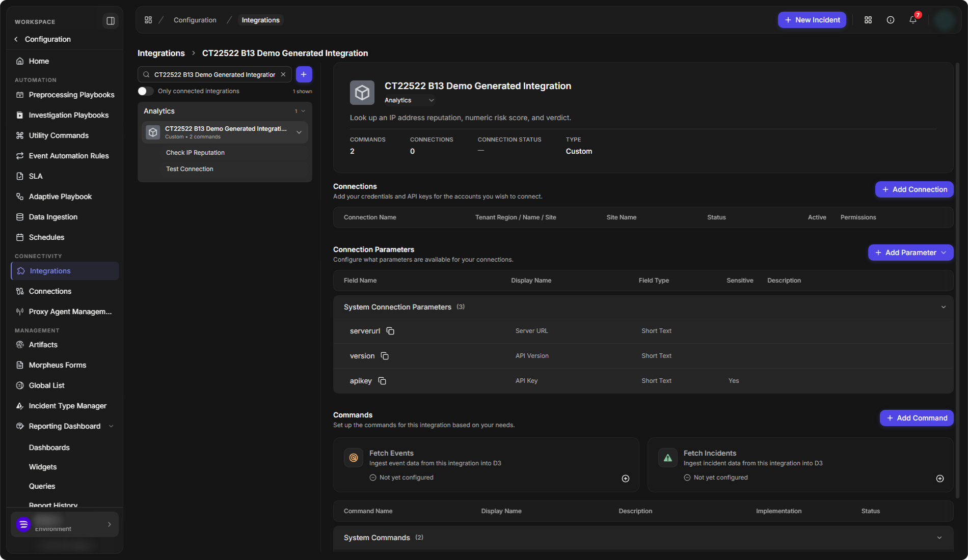
Task: Click the Fetch Events target icon
Action: click(354, 458)
